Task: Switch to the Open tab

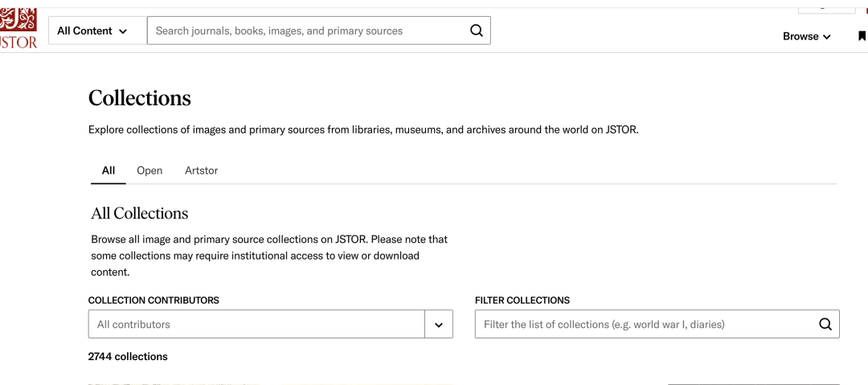Action: (149, 170)
